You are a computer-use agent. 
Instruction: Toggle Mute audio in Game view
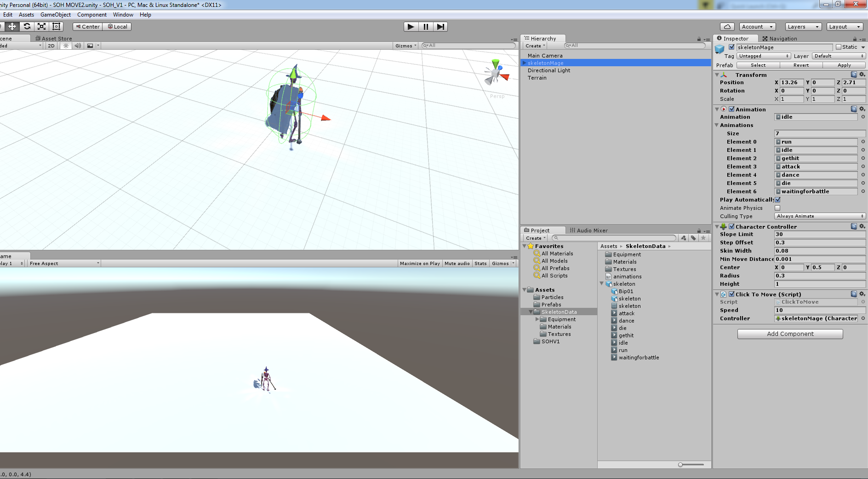(457, 263)
